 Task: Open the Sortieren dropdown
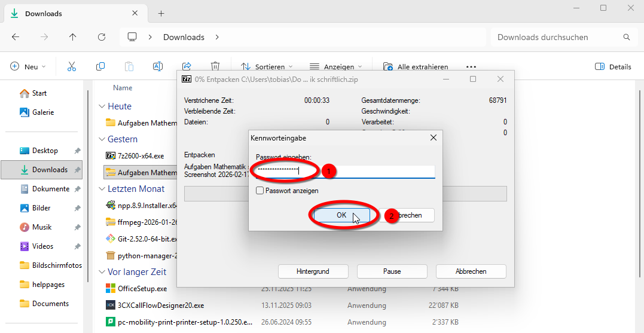coord(267,66)
